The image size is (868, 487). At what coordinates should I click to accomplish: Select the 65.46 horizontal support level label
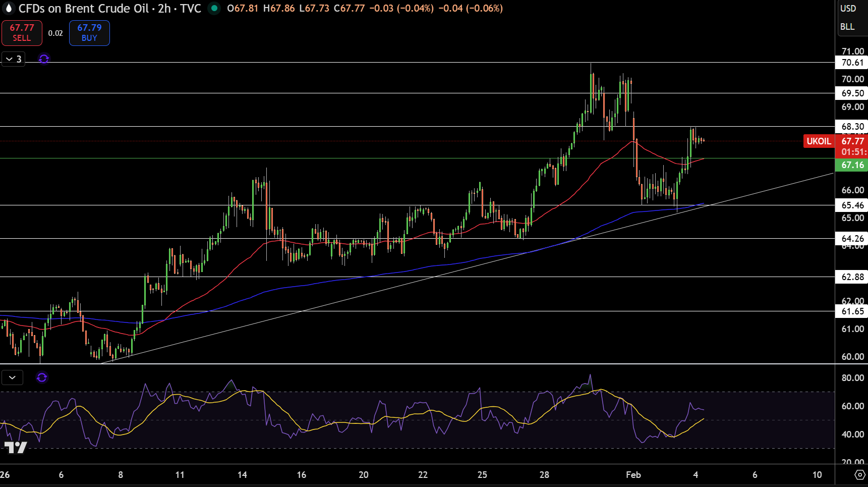point(852,205)
